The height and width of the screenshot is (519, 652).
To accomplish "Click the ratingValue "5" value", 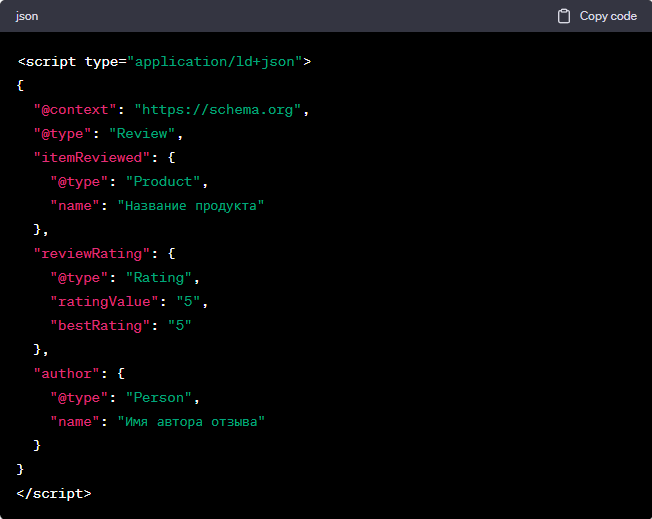I will [x=188, y=302].
